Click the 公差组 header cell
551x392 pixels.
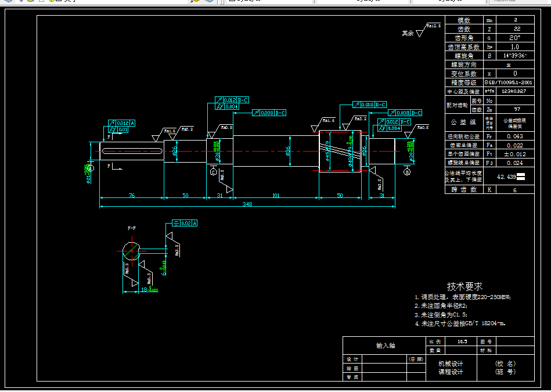(x=464, y=123)
